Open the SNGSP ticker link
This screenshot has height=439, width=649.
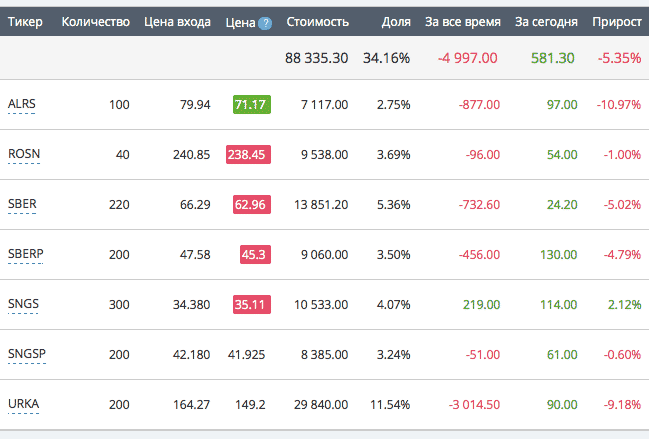coord(27,354)
